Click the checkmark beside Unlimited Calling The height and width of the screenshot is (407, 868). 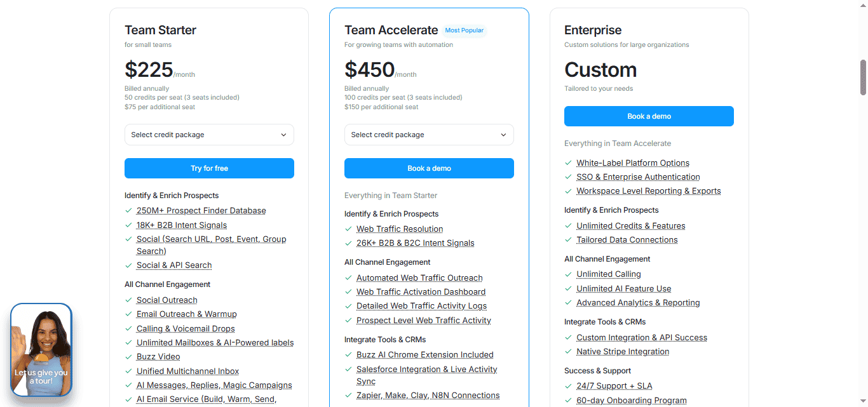point(568,274)
